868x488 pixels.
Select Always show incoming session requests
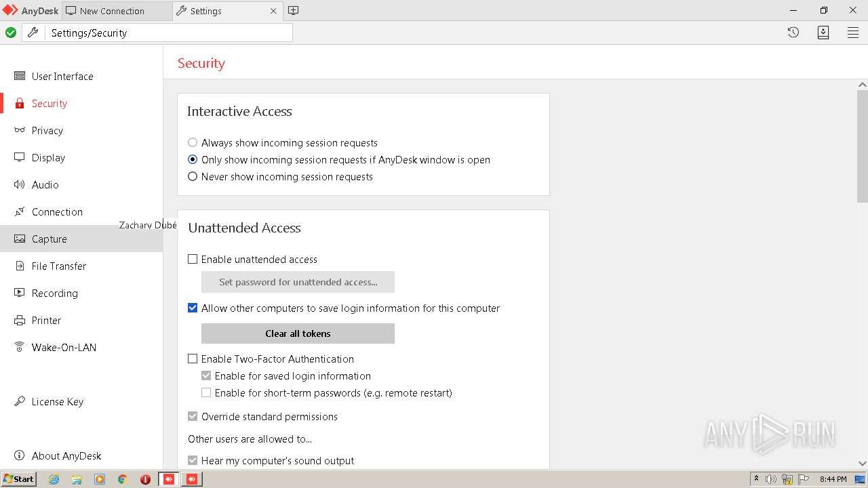[x=193, y=142]
